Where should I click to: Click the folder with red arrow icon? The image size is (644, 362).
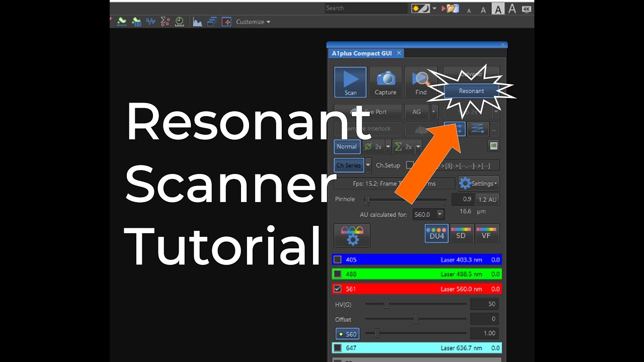[x=450, y=9]
